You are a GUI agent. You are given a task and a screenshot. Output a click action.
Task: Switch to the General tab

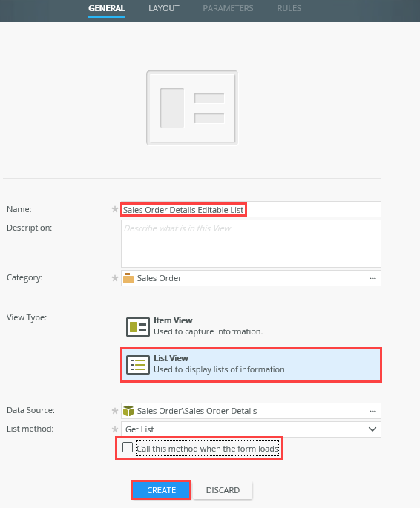coord(107,8)
